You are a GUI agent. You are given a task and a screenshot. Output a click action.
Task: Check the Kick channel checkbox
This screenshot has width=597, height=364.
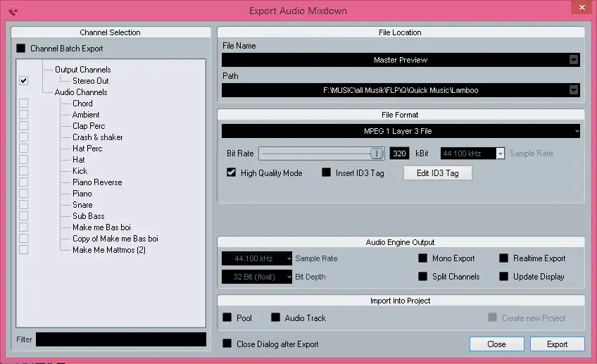pyautogui.click(x=24, y=171)
